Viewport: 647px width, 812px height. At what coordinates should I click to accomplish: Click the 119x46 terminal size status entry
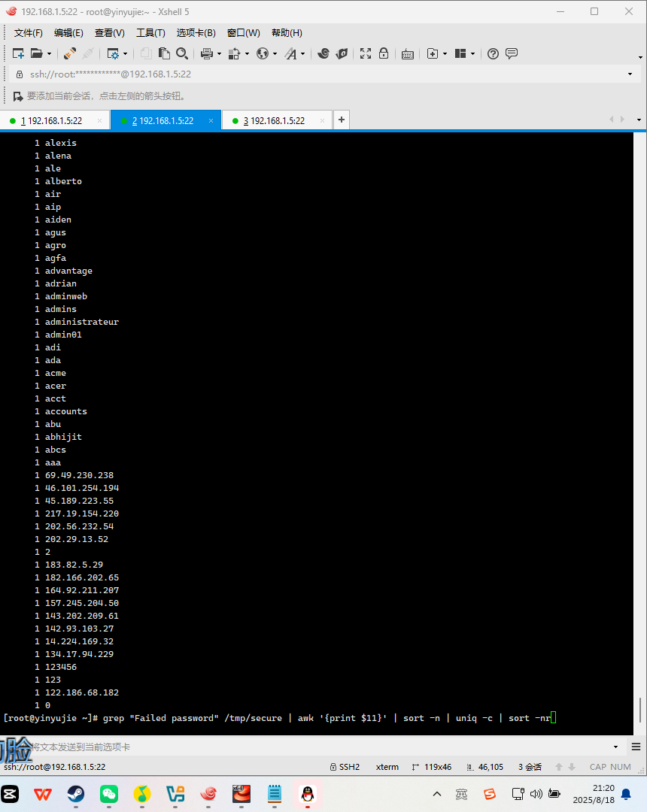(432, 767)
